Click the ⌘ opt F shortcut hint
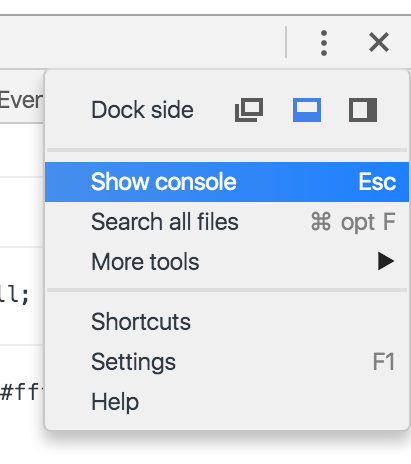 pos(353,222)
